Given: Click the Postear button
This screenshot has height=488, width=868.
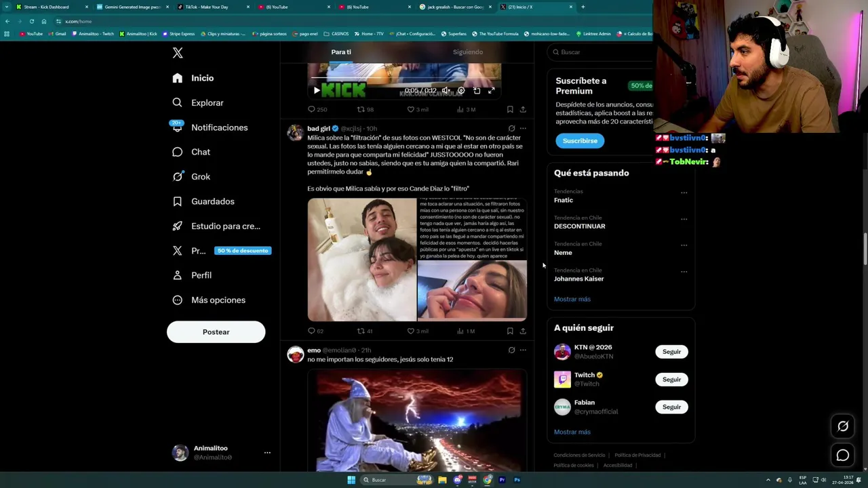Looking at the screenshot, I should point(216,332).
